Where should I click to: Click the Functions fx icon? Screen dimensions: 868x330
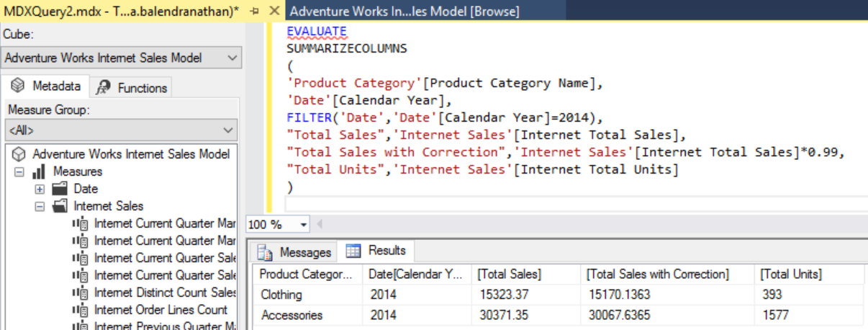pyautogui.click(x=104, y=87)
